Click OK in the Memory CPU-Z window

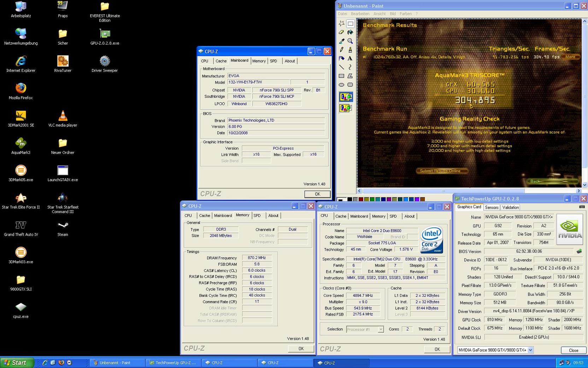pos(301,349)
